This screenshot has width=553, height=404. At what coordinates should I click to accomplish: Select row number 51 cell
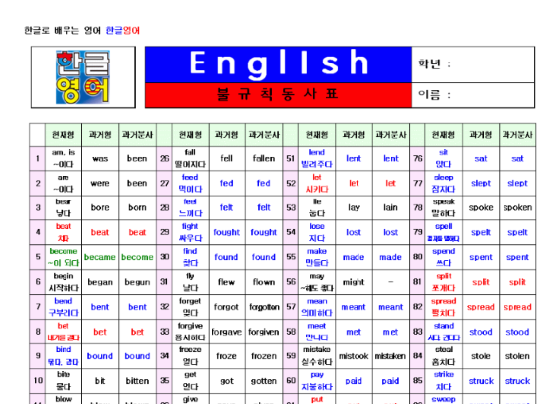point(291,159)
